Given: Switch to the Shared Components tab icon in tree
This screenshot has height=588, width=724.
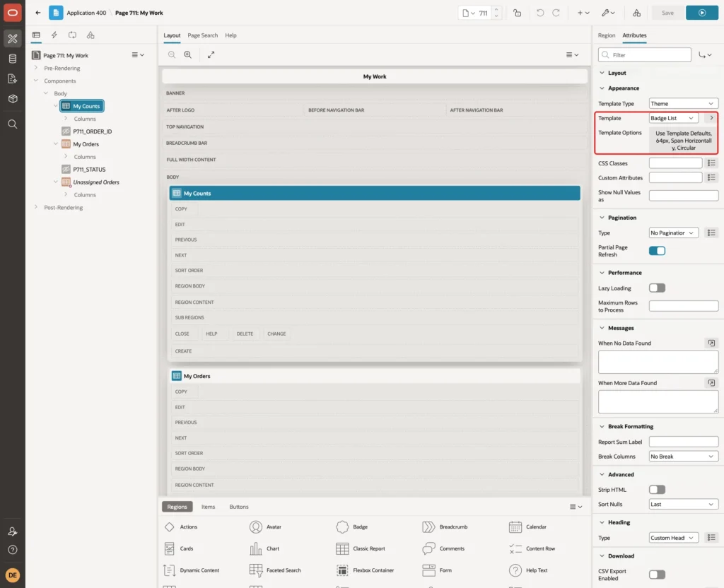Looking at the screenshot, I should [x=90, y=35].
